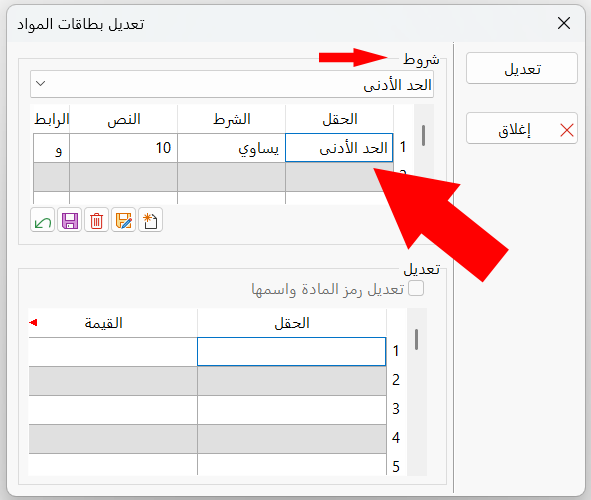Close the dialog with the title X

pos(564,23)
